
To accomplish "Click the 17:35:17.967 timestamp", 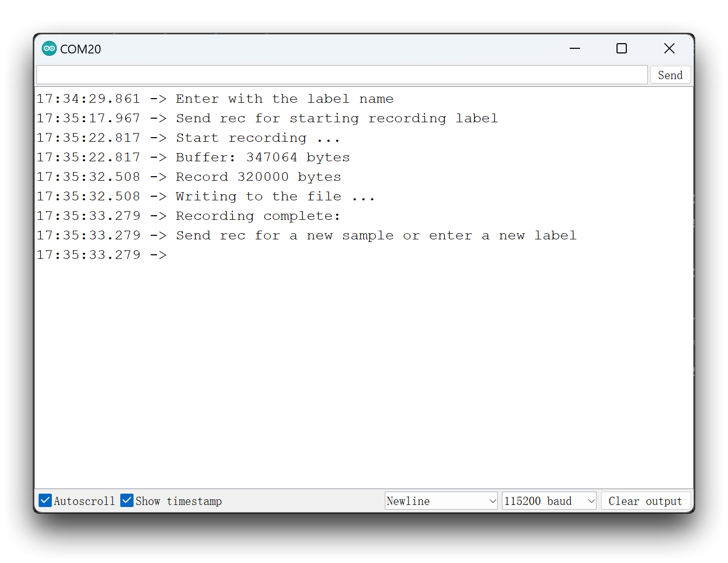I will coord(88,118).
